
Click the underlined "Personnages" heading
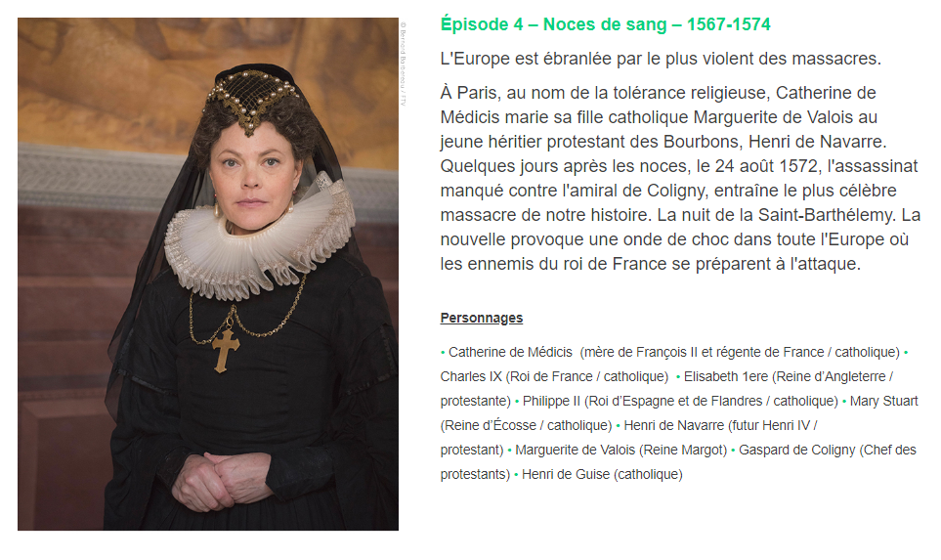click(482, 318)
